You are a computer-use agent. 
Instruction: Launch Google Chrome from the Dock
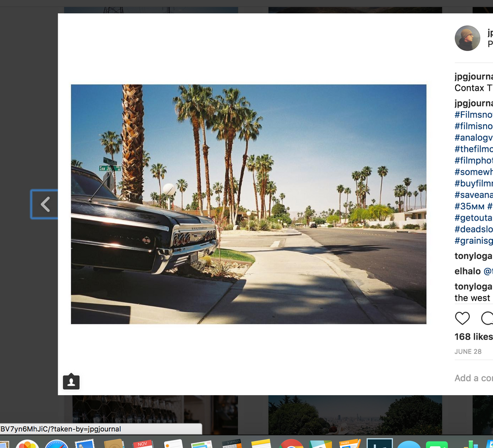click(291, 443)
